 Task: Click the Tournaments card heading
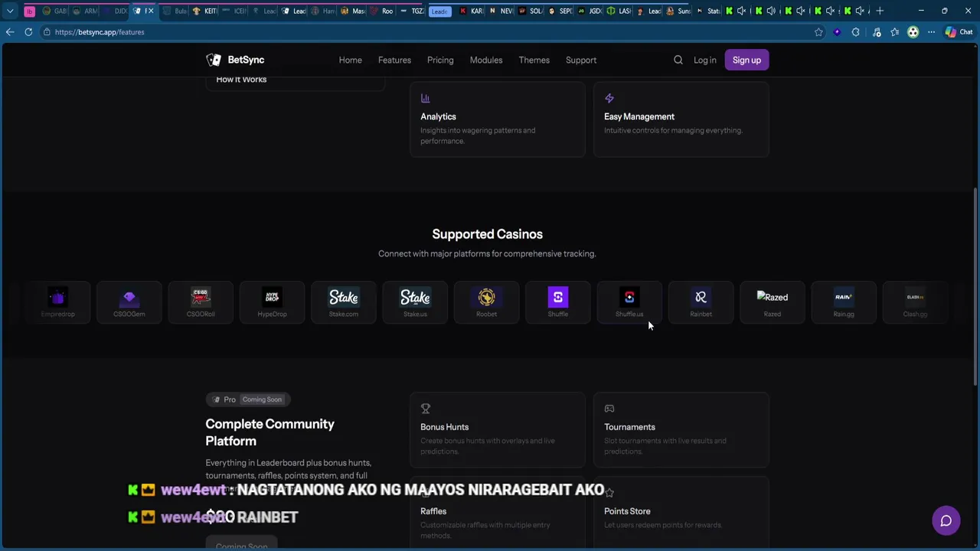629,427
